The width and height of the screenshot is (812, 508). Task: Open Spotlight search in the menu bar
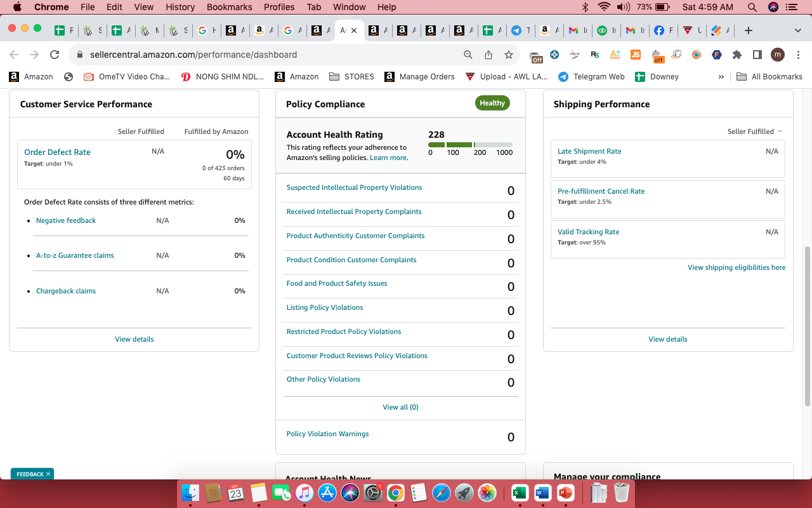pyautogui.click(x=752, y=7)
